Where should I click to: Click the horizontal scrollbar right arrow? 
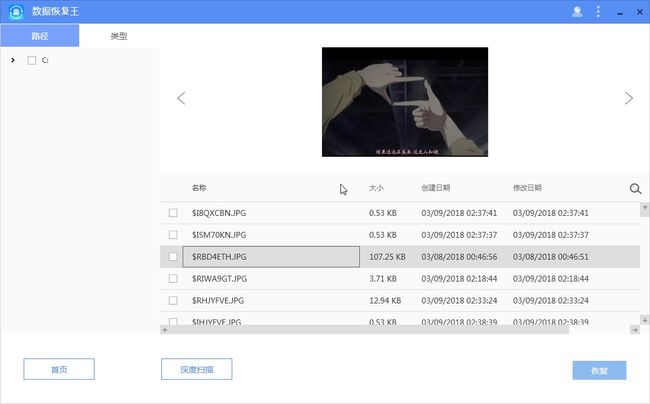(x=635, y=330)
